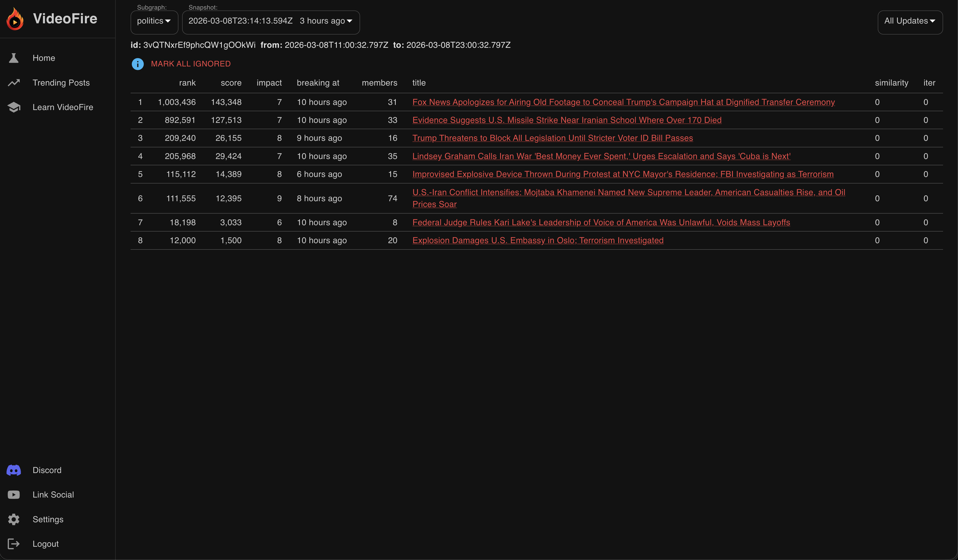958x560 pixels.
Task: Click the VideoFire flame logo
Action: coord(15,19)
